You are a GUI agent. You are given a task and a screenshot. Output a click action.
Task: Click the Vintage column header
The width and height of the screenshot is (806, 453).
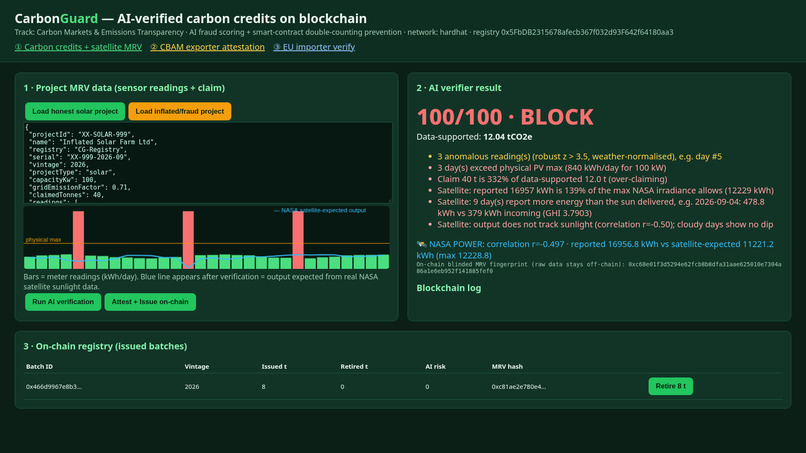pos(197,367)
